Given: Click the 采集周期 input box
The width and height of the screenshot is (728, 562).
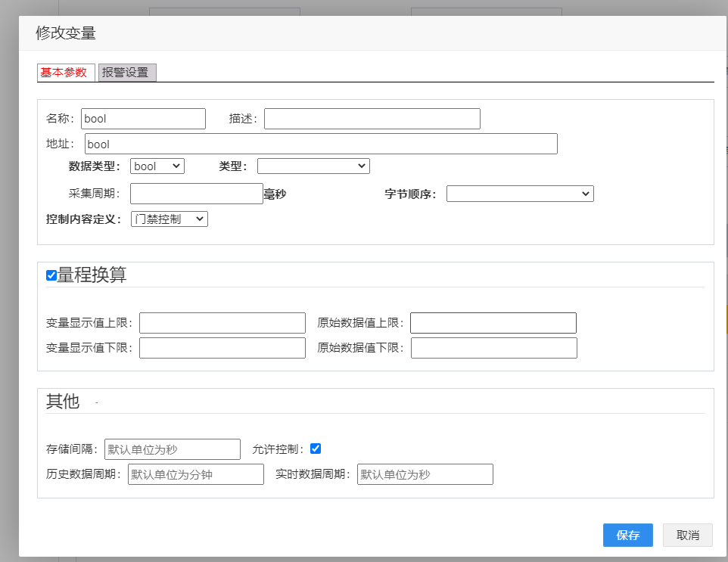Looking at the screenshot, I should 197,194.
